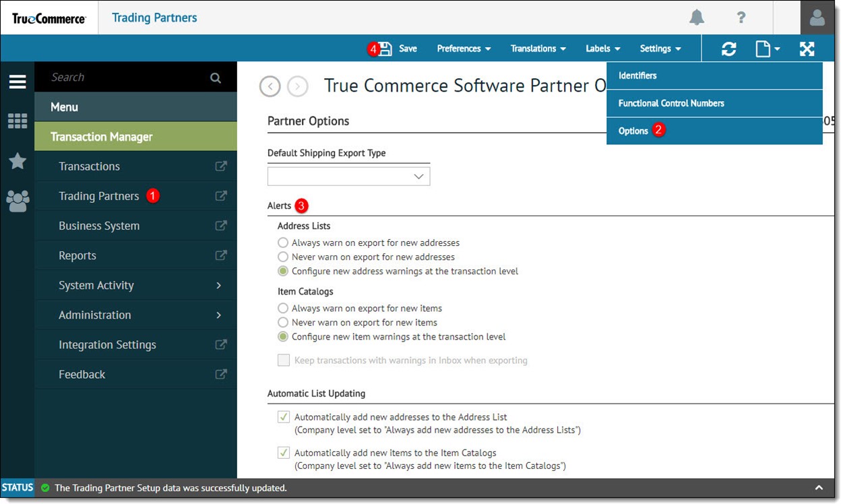This screenshot has height=504, width=841.
Task: Toggle Automatically add new addresses checkbox
Action: (284, 417)
